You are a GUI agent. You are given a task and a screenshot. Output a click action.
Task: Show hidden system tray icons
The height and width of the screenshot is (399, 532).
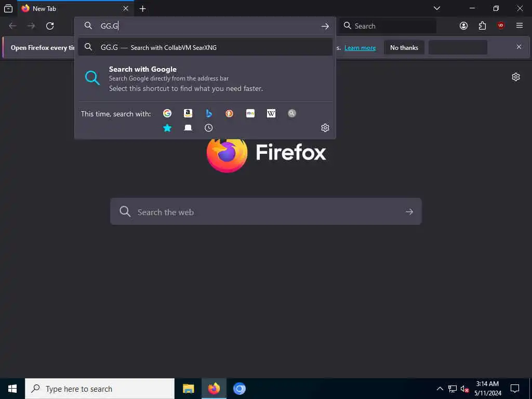pyautogui.click(x=440, y=389)
